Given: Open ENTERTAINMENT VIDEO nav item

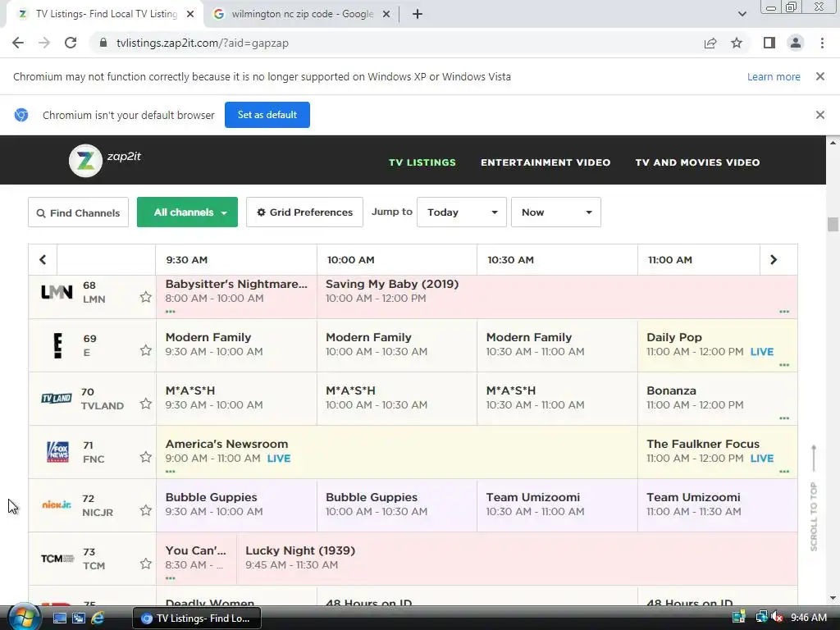Looking at the screenshot, I should [x=546, y=162].
